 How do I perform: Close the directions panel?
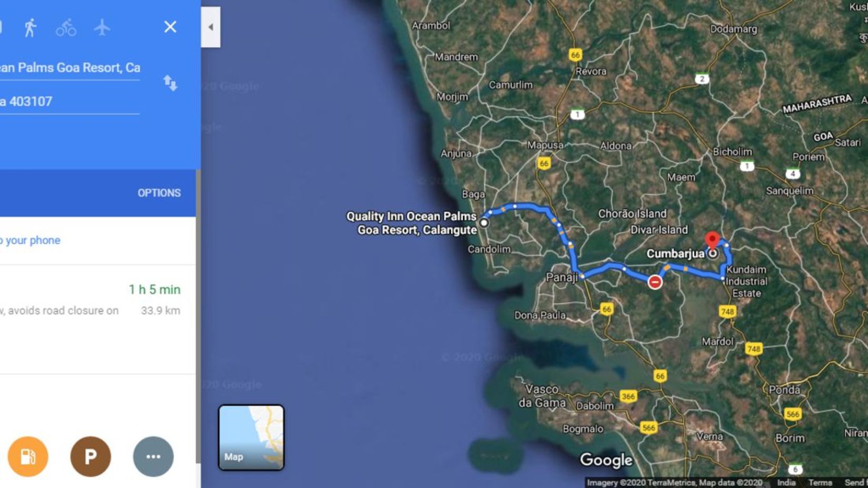(170, 27)
